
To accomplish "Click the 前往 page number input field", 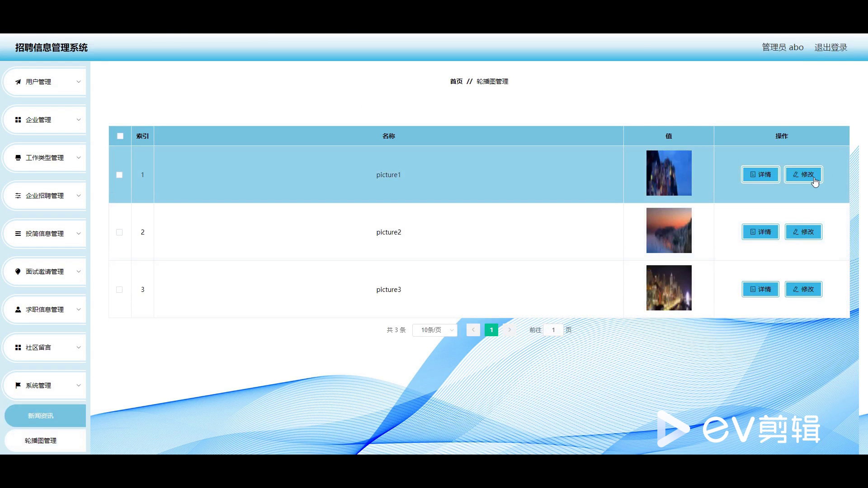I will point(553,330).
